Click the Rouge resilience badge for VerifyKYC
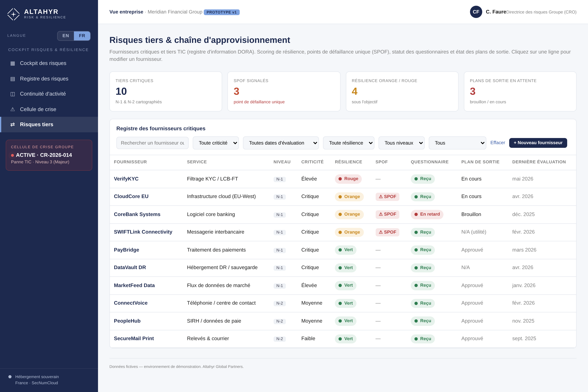 348,179
